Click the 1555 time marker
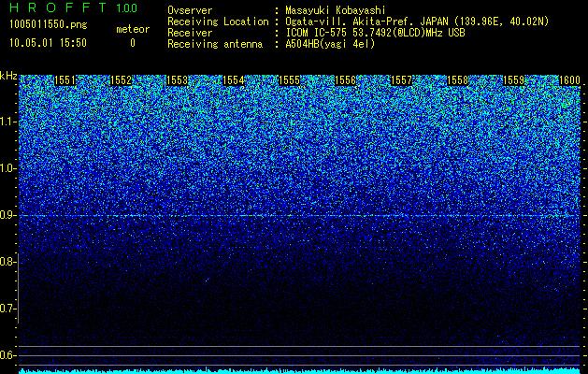 coord(290,80)
